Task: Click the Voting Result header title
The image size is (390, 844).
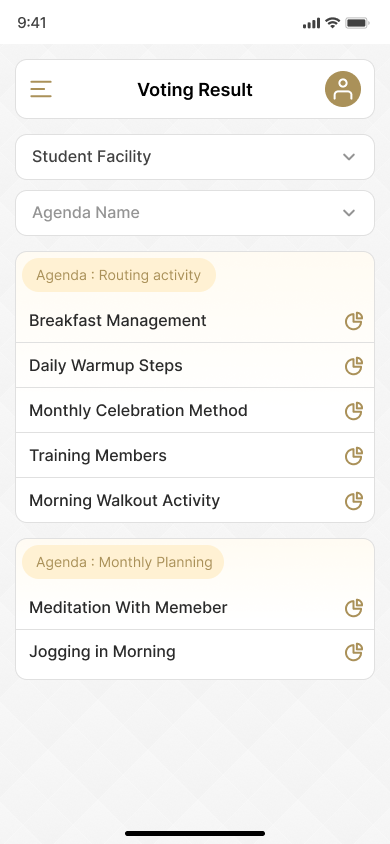Action: 195,89
